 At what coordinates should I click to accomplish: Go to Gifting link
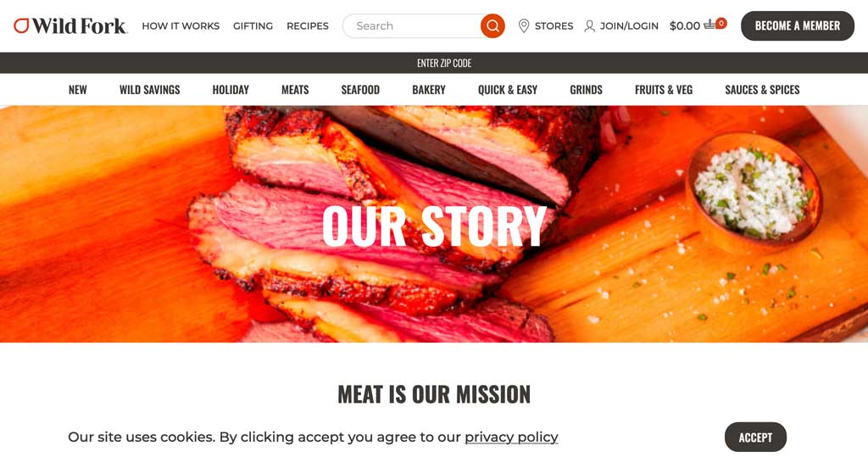pyautogui.click(x=253, y=26)
